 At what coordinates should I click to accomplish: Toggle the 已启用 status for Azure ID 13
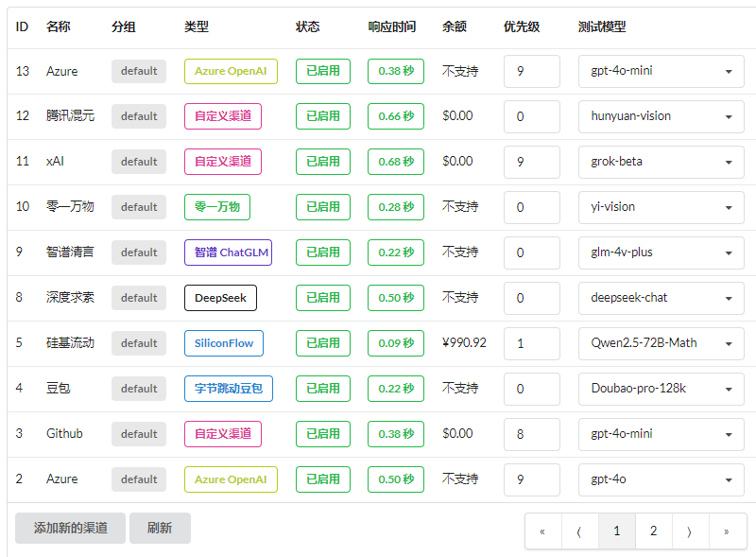click(323, 71)
